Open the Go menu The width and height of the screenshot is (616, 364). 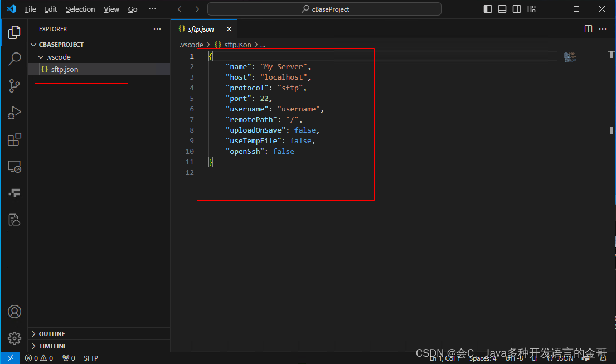tap(132, 9)
